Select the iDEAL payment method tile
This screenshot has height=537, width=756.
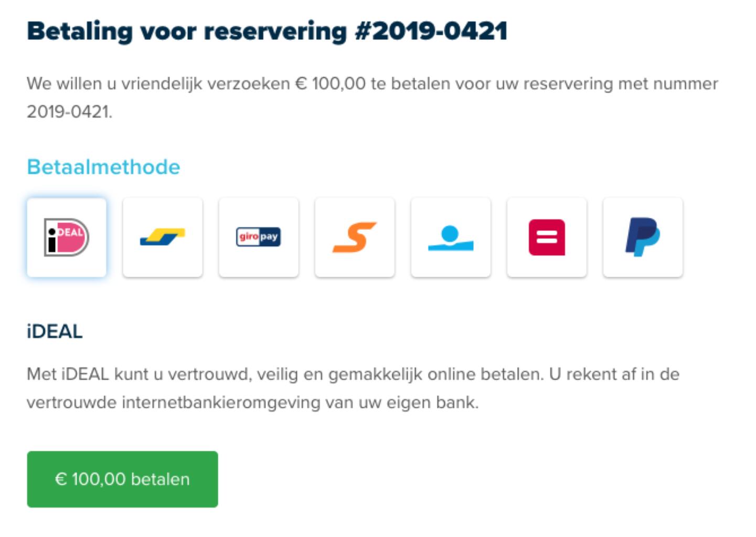67,237
